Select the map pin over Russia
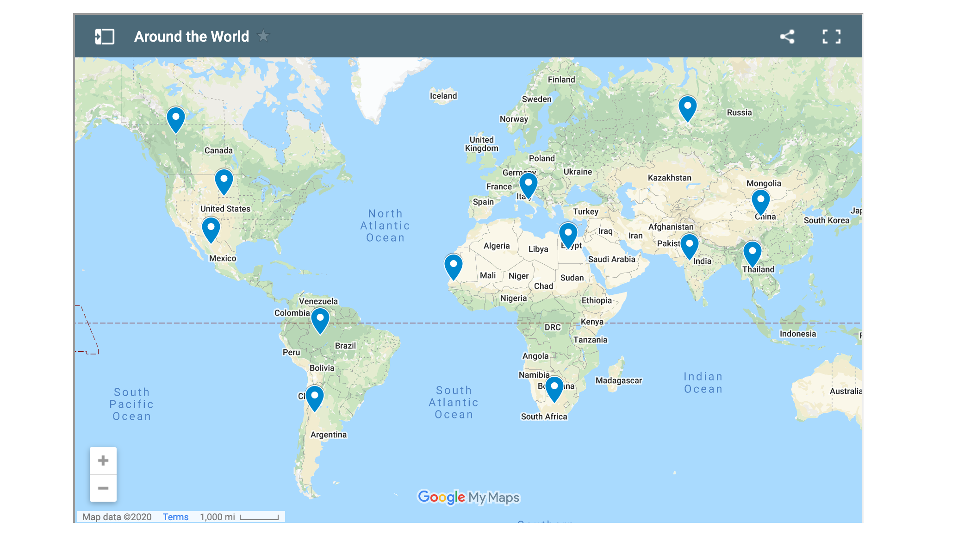 (687, 108)
